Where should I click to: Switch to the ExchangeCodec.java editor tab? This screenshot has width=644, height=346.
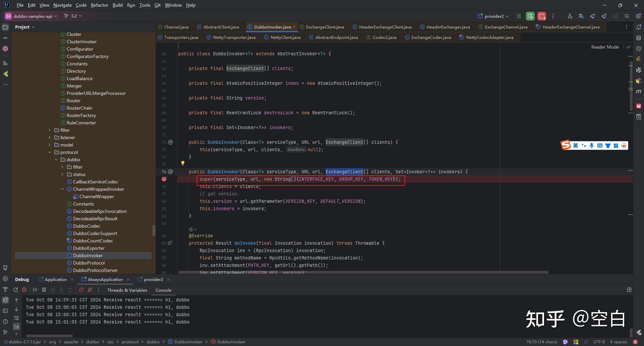pos(431,38)
